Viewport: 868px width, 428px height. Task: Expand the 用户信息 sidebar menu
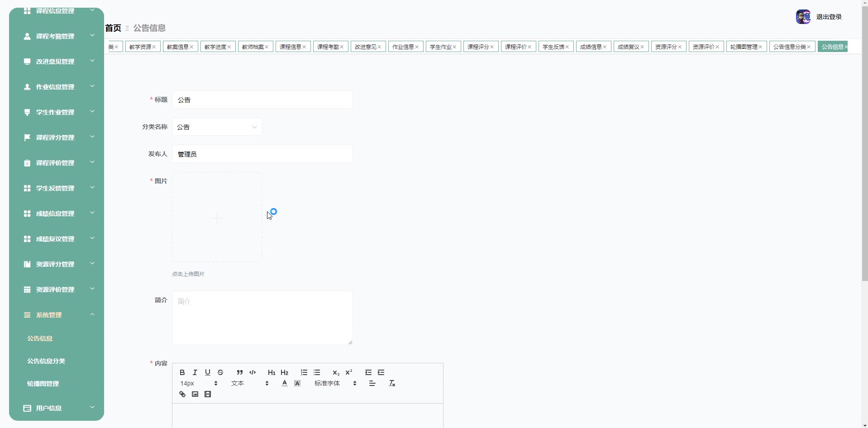[57, 408]
